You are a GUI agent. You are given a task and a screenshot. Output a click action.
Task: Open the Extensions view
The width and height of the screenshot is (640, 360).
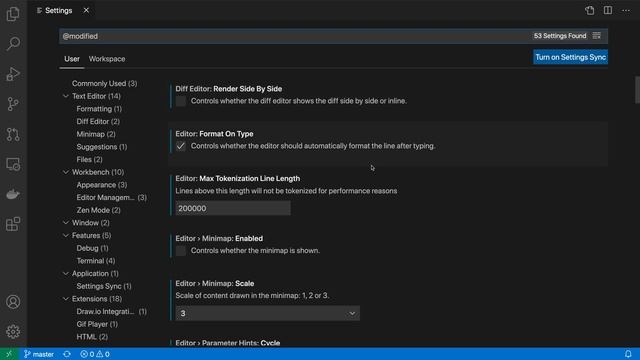(x=13, y=224)
